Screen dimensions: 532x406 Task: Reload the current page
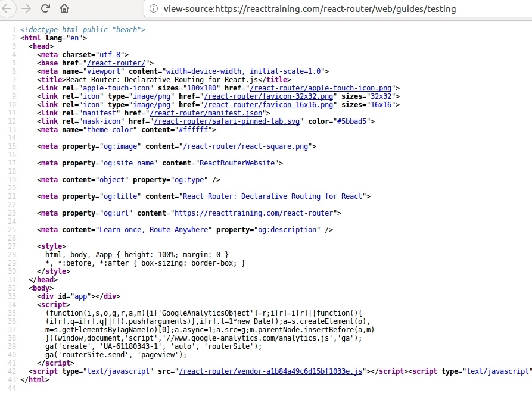pos(45,8)
